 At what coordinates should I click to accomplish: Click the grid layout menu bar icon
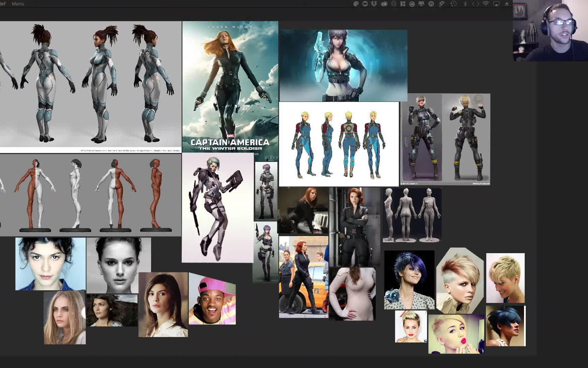click(x=403, y=4)
